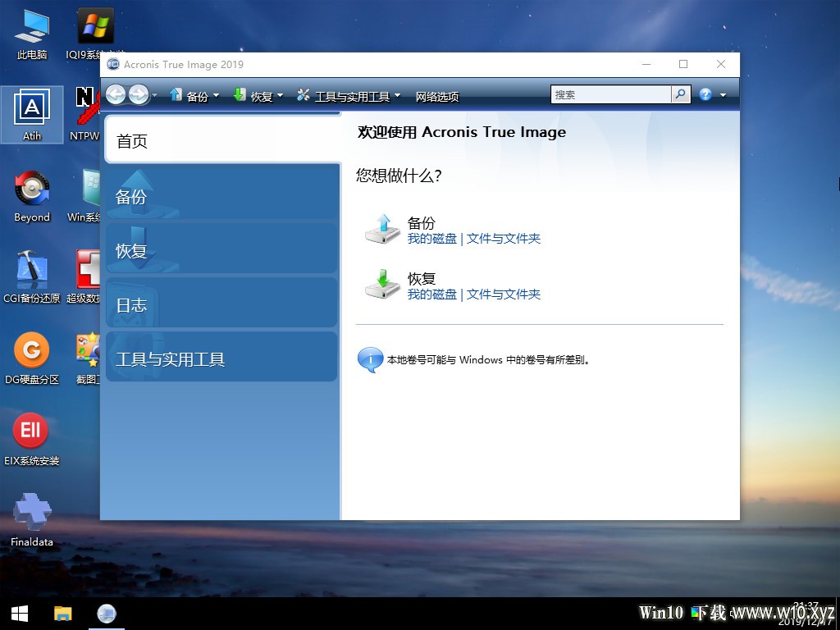The height and width of the screenshot is (630, 840).
Task: Select the Atih desktop icon
Action: 32,115
